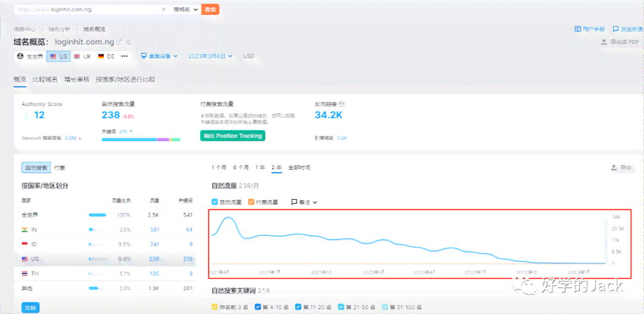Toggle positions 4-10 (第 4-10 名) checkbox
Image resolution: width=644 pixels, height=314 pixels.
pos(258,307)
